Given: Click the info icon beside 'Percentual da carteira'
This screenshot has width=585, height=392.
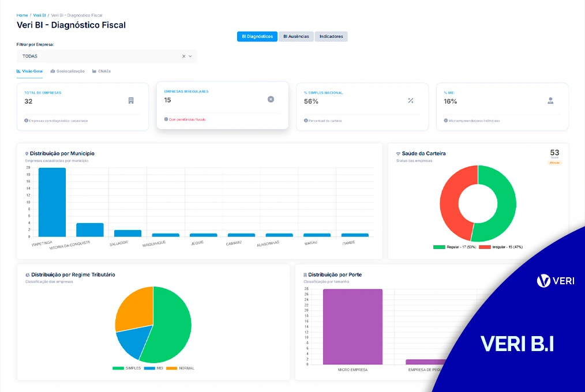Looking at the screenshot, I should click(306, 120).
